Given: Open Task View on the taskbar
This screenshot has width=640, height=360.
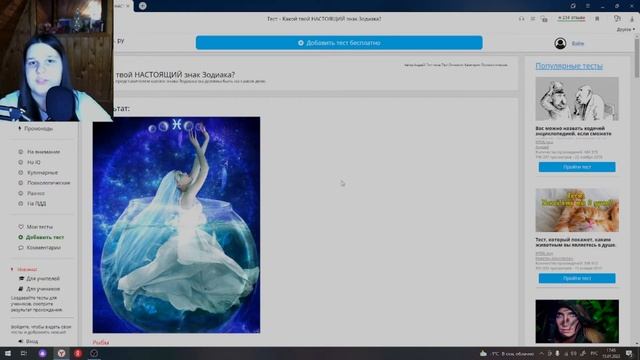Looking at the screenshot, I should click(24, 353).
